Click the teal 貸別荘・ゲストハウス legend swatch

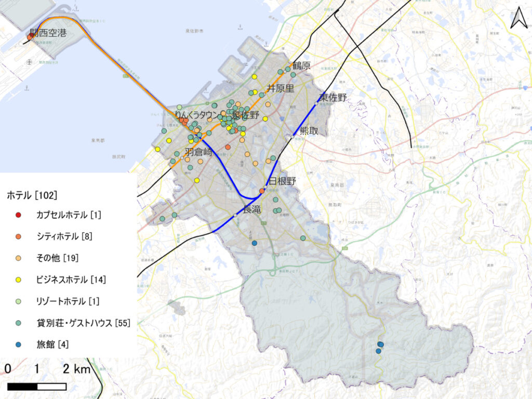18,323
